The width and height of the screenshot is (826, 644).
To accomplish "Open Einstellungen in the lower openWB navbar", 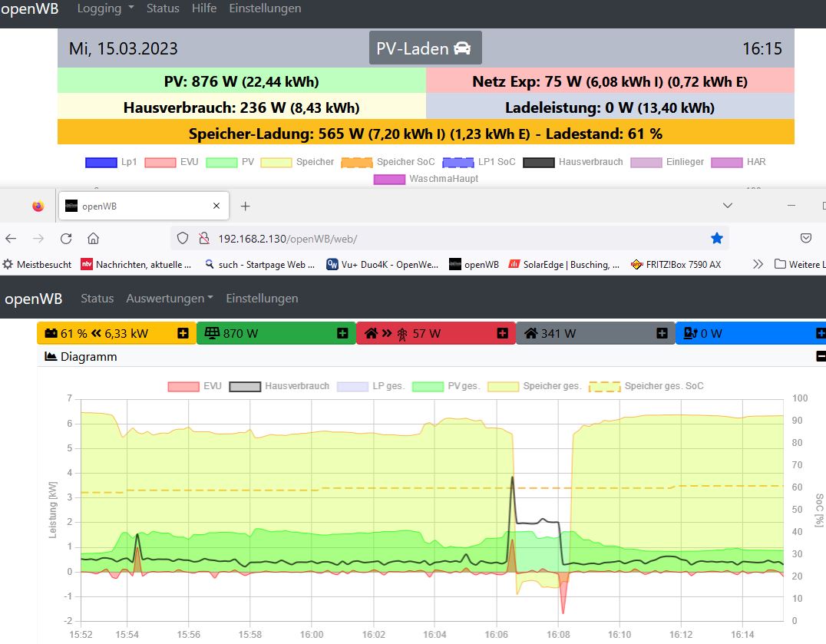I will click(x=262, y=299).
